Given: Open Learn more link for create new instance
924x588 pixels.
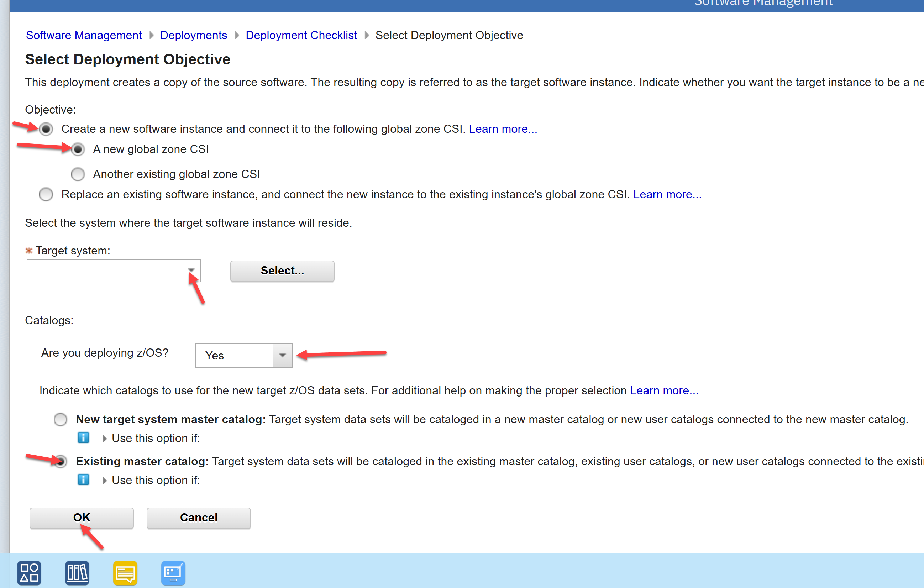Looking at the screenshot, I should 503,129.
